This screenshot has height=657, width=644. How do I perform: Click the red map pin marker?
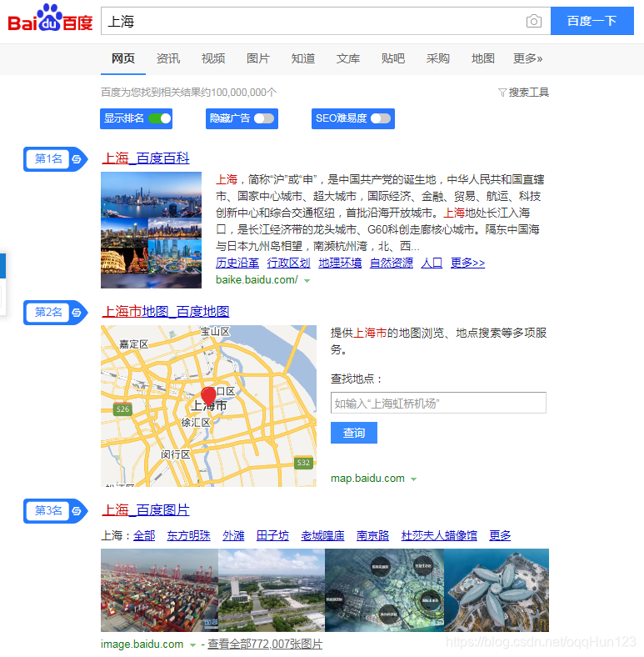(x=208, y=395)
